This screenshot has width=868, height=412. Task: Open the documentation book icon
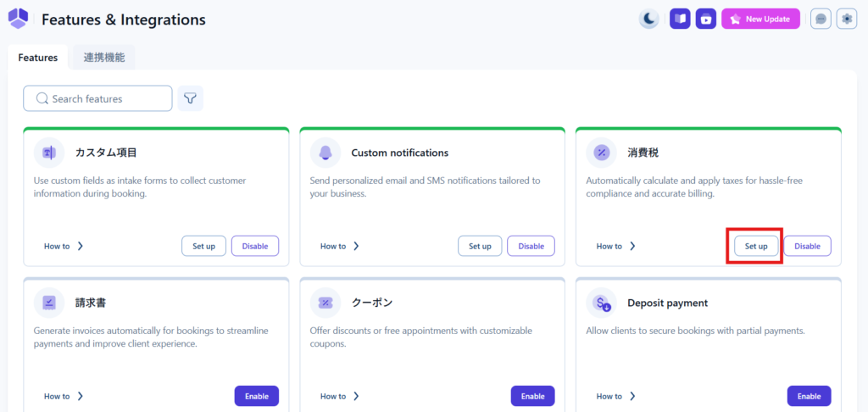tap(680, 19)
